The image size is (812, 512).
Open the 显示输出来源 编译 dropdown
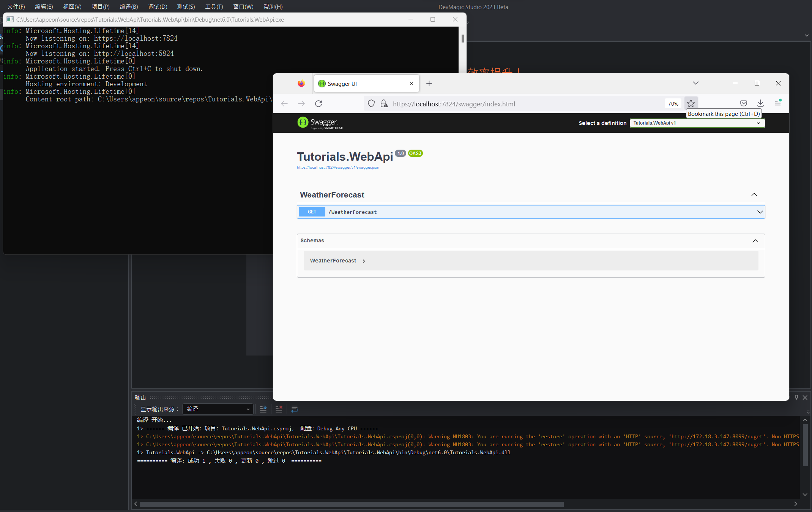(218, 409)
